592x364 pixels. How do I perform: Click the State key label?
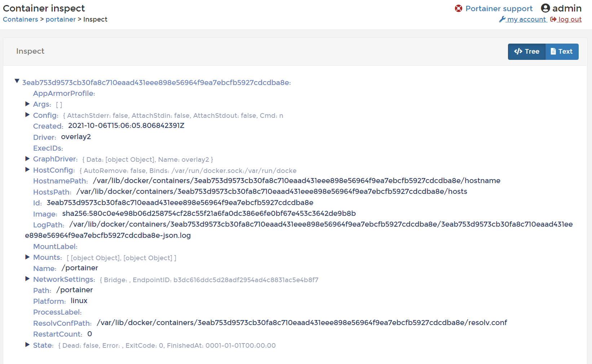(x=43, y=345)
